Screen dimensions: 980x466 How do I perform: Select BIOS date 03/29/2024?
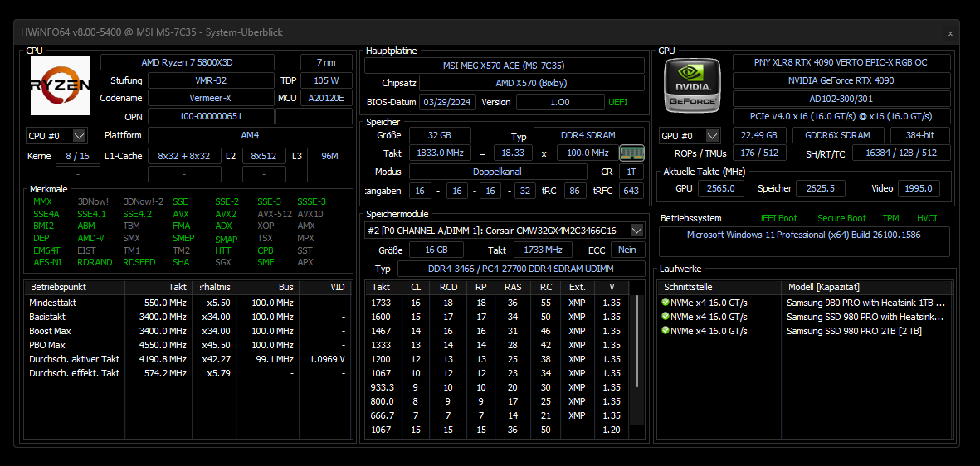click(x=447, y=102)
